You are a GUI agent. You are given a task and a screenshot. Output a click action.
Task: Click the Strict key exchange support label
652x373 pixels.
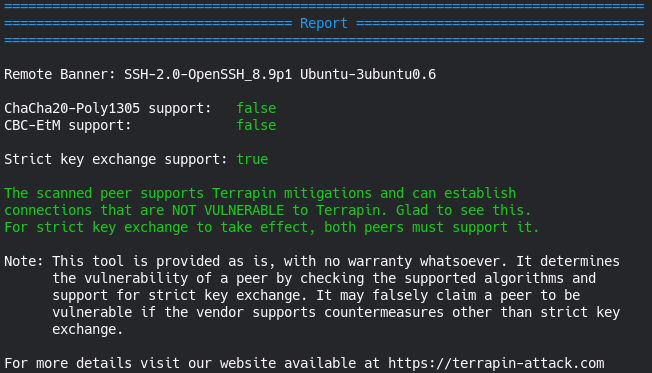pos(116,159)
